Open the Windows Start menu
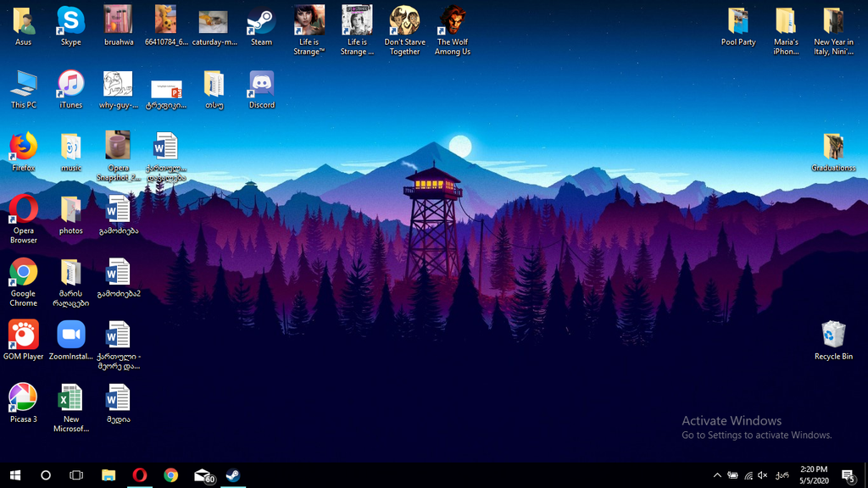Screen dimensions: 868x488 tap(15, 475)
